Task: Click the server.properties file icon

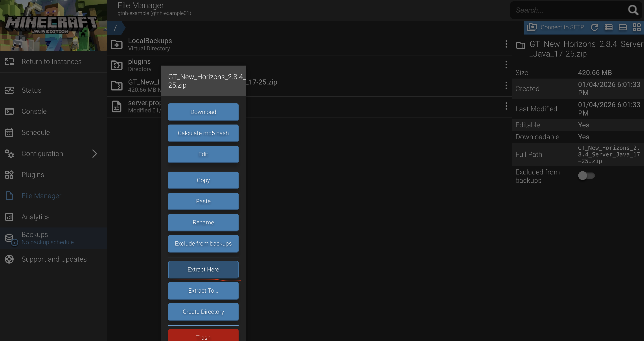Action: (117, 107)
